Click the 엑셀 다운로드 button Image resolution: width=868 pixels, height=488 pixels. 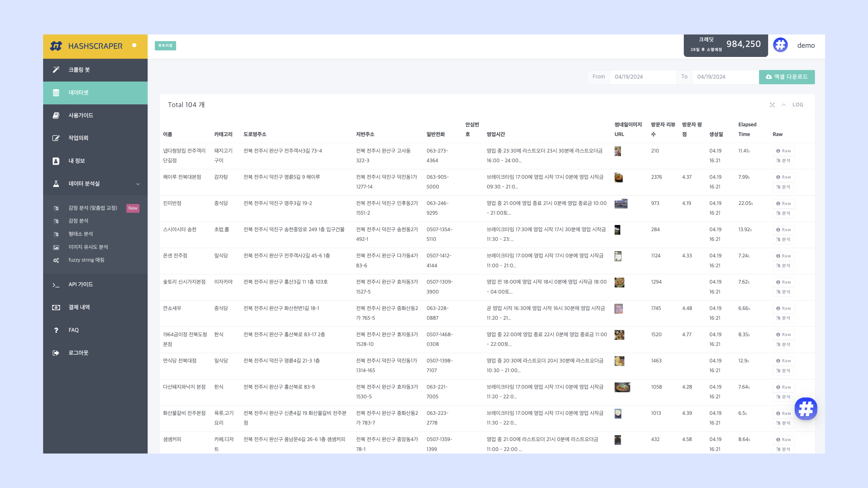tap(787, 77)
